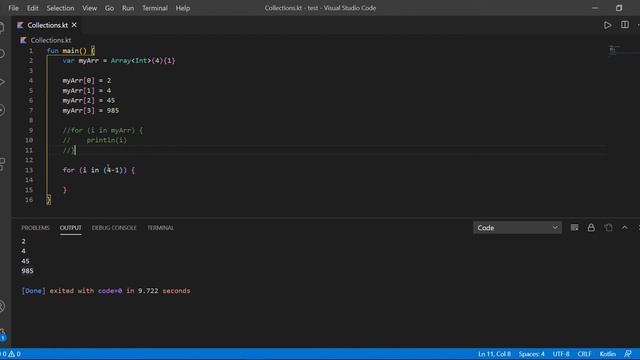640x360 pixels.
Task: Change UTF-8 file encoding
Action: coord(561,354)
